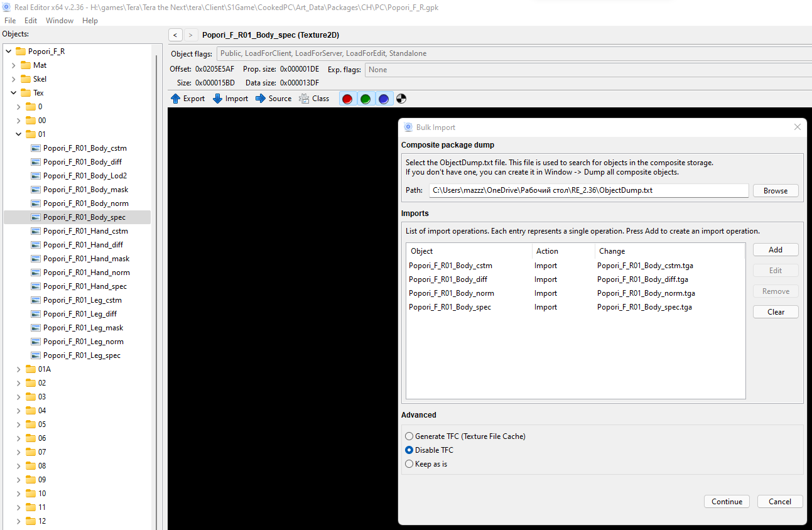Collapse the 01 texture folder

pyautogui.click(x=19, y=134)
